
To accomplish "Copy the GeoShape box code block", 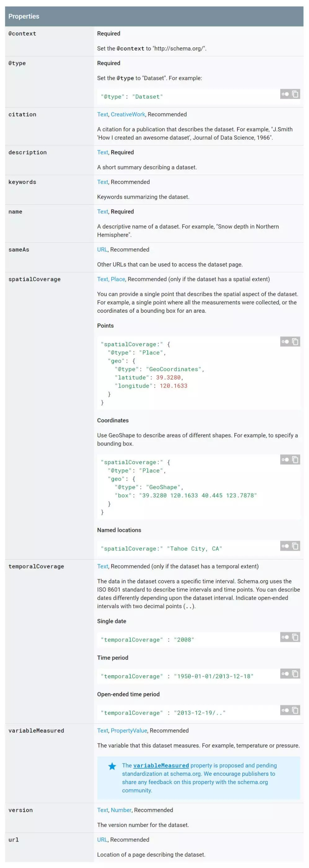I will click(x=295, y=460).
